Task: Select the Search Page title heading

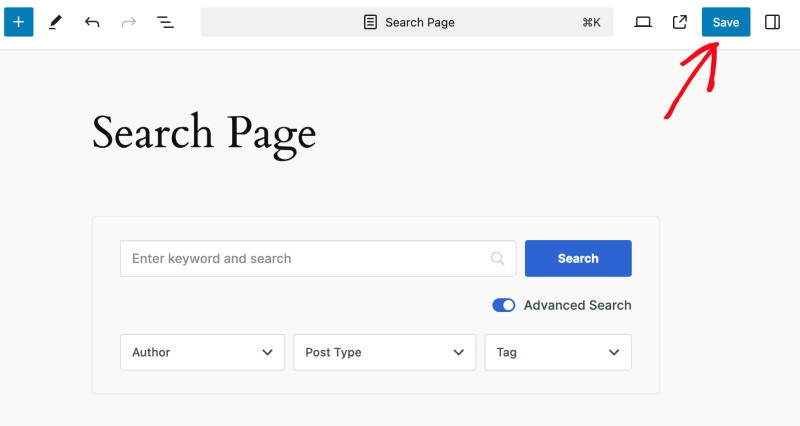Action: coord(204,134)
